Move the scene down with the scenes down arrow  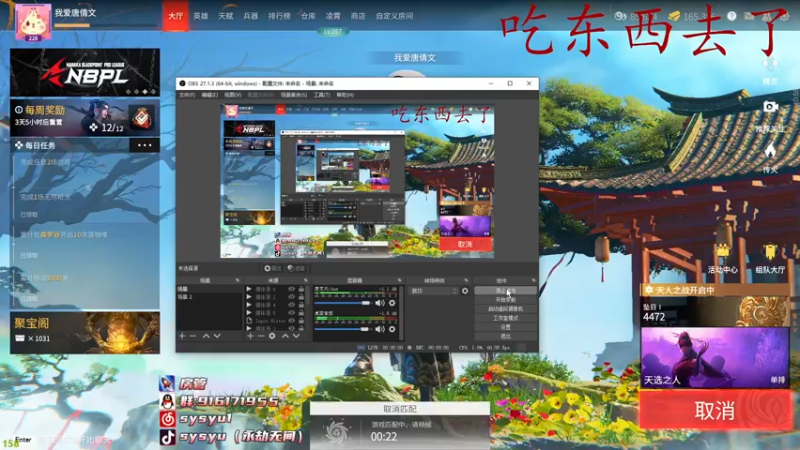pos(217,336)
